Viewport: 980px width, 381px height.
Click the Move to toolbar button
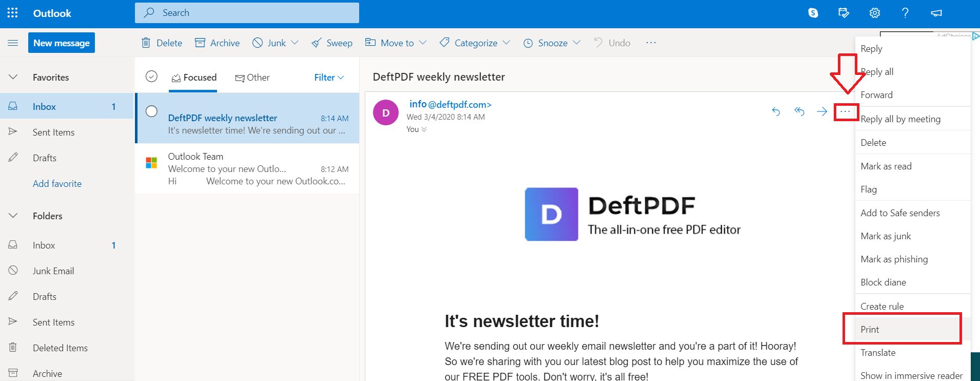(389, 43)
